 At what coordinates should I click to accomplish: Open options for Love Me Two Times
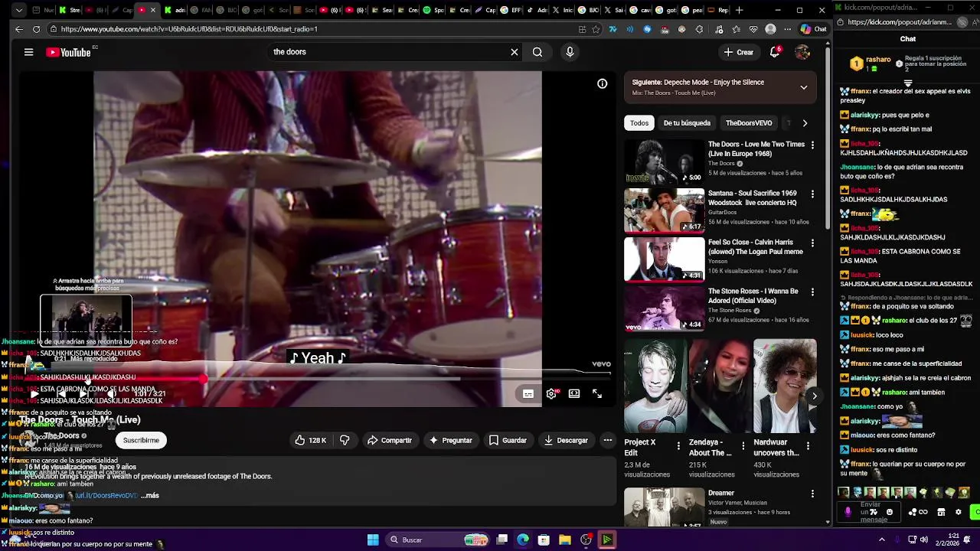click(x=812, y=145)
